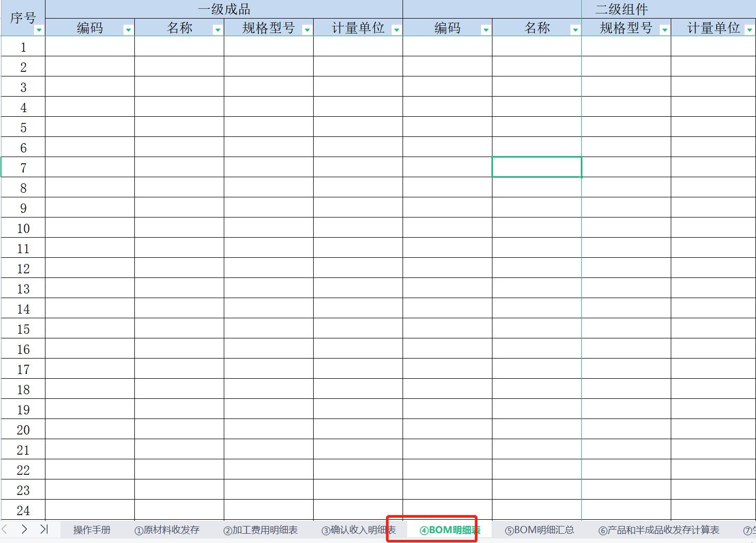Click the next sheet navigation arrow
Image resolution: width=756 pixels, height=543 pixels.
point(24,529)
